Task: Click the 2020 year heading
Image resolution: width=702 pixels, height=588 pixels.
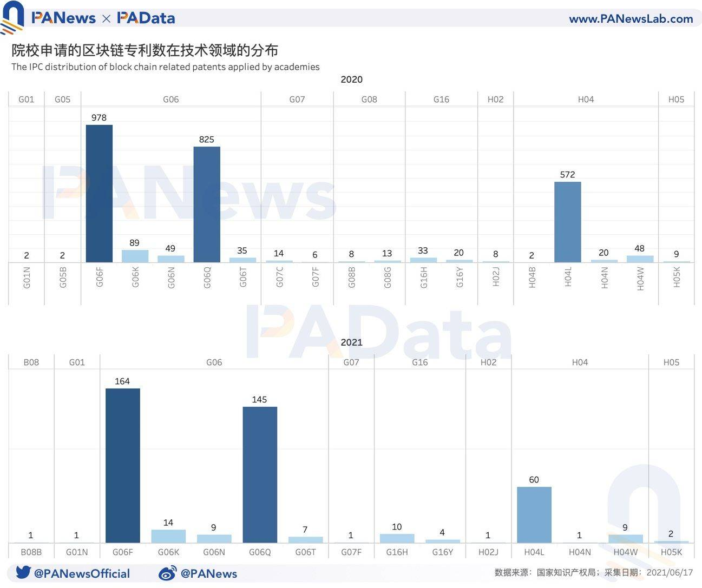Action: point(351,80)
